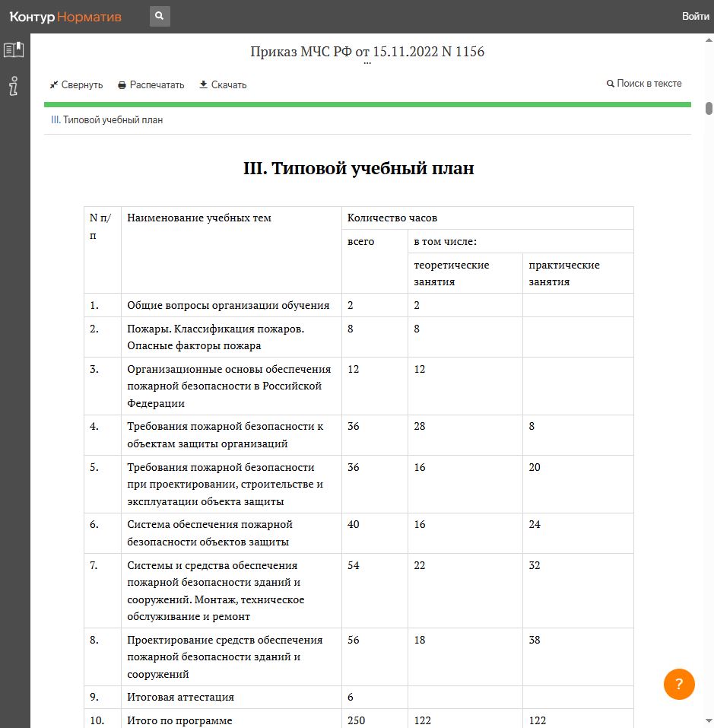
Task: Open the magnifier search icon beside logo
Action: point(159,15)
